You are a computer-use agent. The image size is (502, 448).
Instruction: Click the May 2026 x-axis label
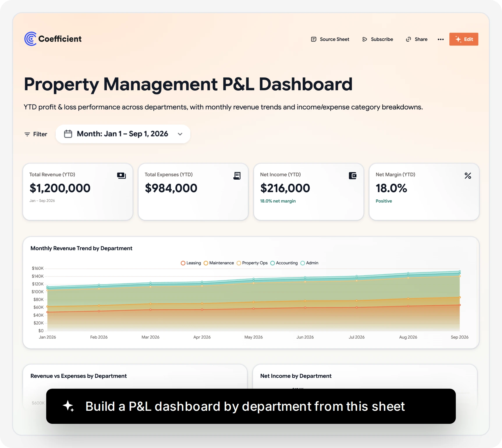(253, 337)
